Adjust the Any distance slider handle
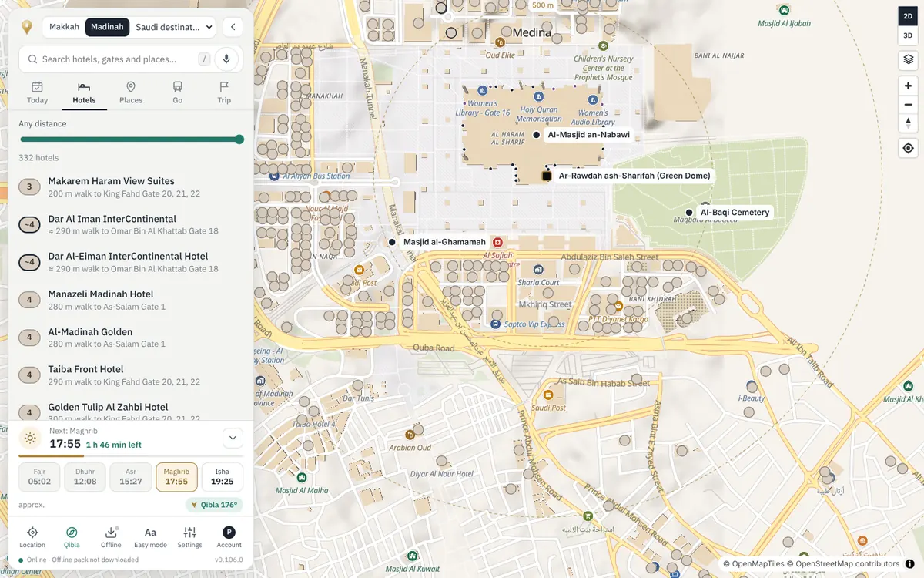This screenshot has width=924, height=578. tap(239, 139)
